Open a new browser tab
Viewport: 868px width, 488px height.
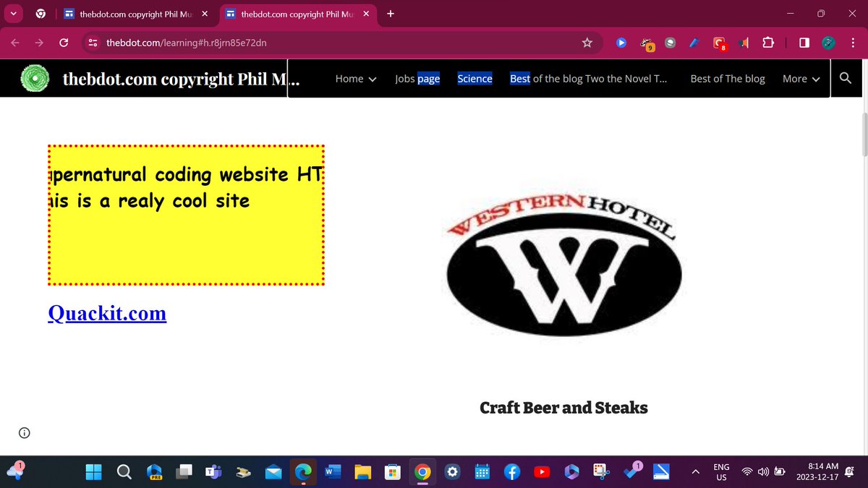click(391, 13)
